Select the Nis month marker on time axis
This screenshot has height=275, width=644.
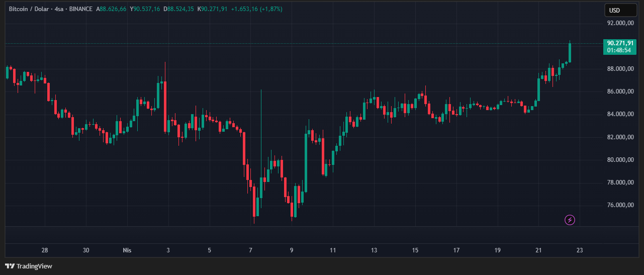[x=127, y=250]
